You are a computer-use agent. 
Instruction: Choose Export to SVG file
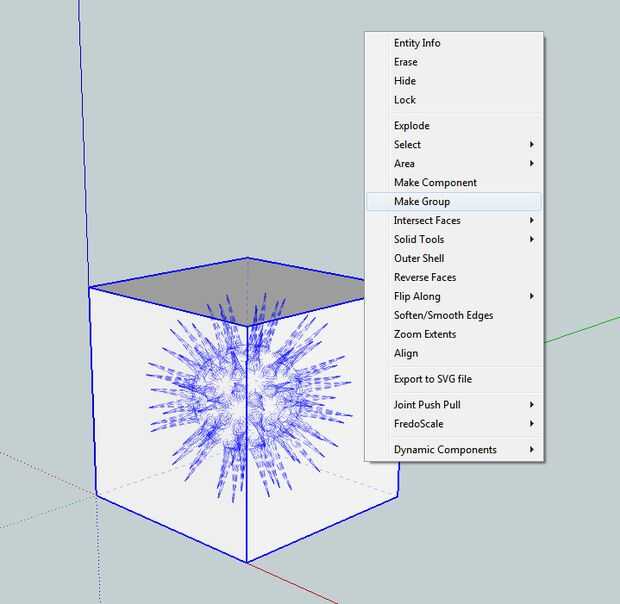(454, 379)
